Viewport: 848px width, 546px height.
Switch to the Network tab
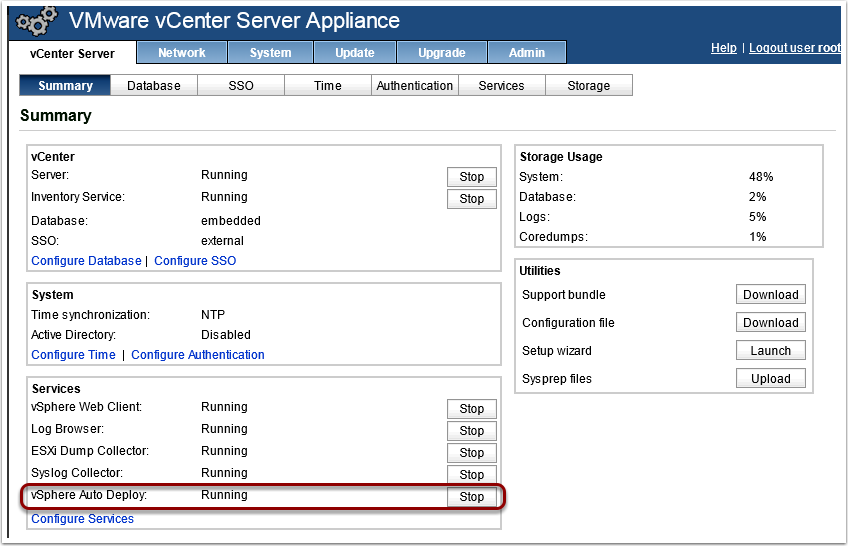coord(182,53)
